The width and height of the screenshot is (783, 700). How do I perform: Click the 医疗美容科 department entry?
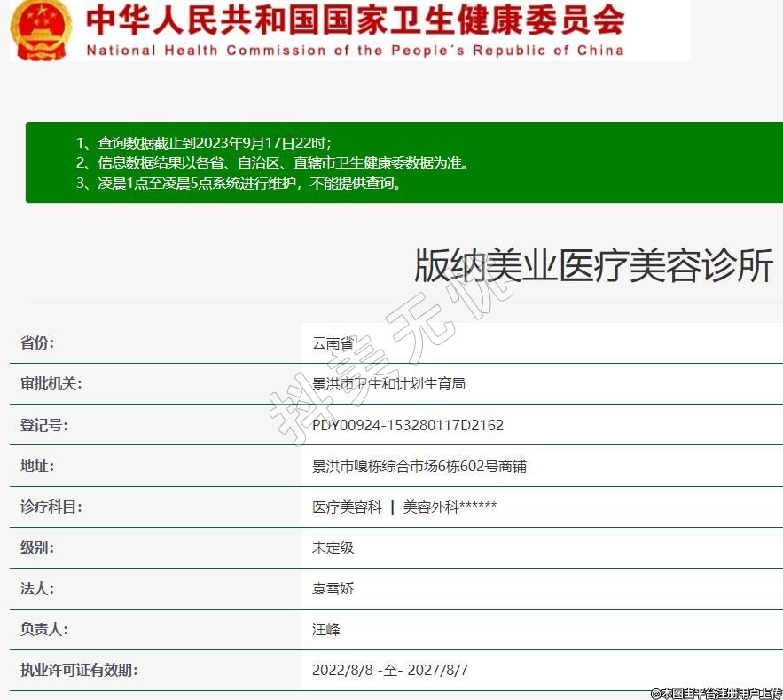tap(347, 507)
